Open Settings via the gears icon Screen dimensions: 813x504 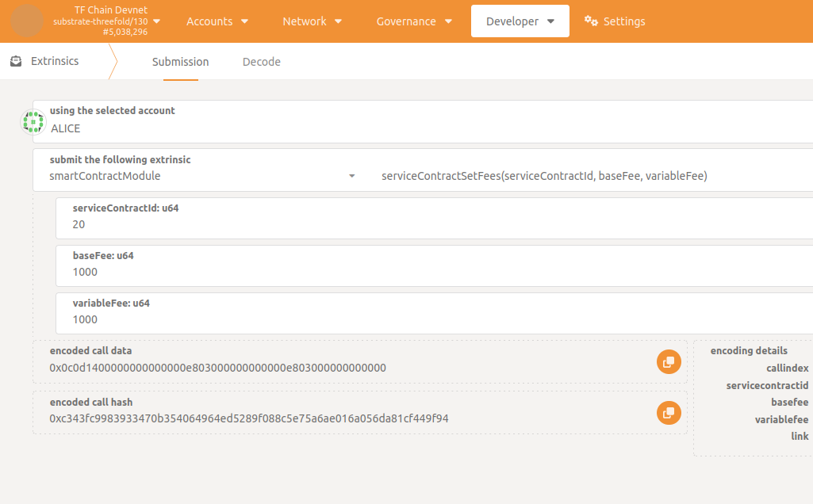591,21
